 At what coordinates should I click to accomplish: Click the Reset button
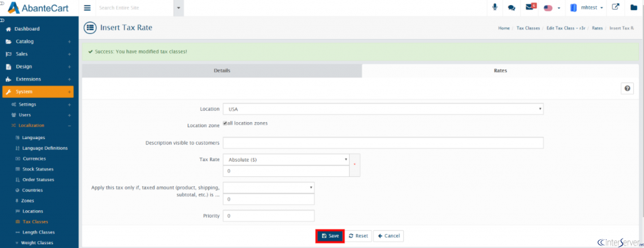(358, 236)
